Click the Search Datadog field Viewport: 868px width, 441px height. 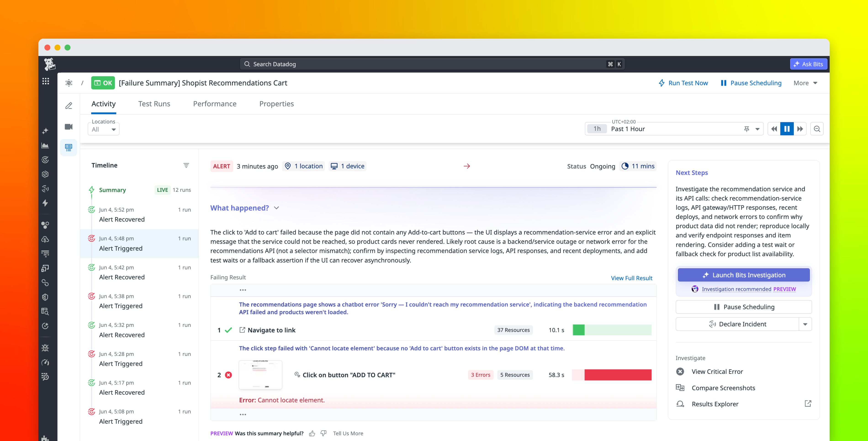432,64
